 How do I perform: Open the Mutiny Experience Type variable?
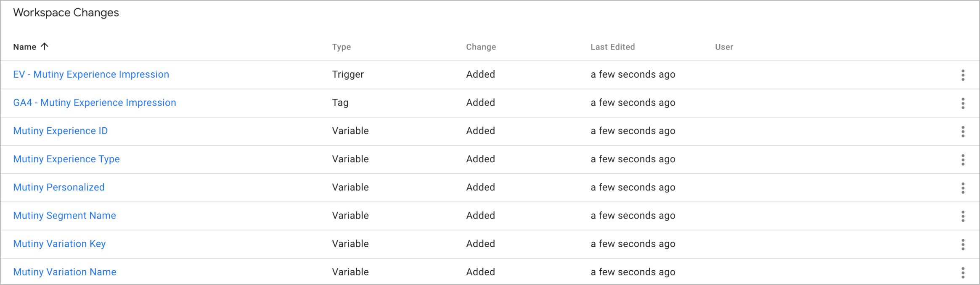[x=66, y=159]
